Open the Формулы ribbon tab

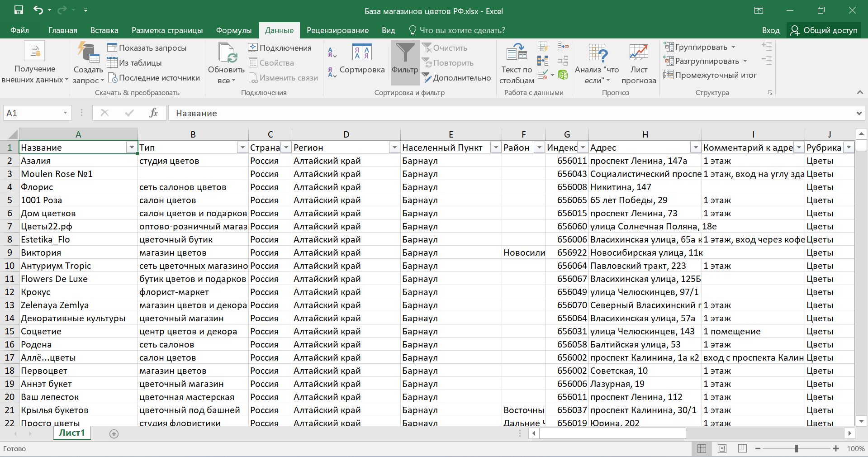(233, 30)
